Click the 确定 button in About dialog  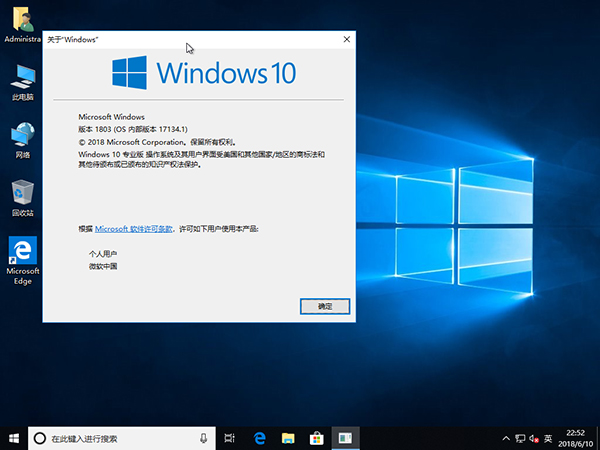tap(325, 305)
